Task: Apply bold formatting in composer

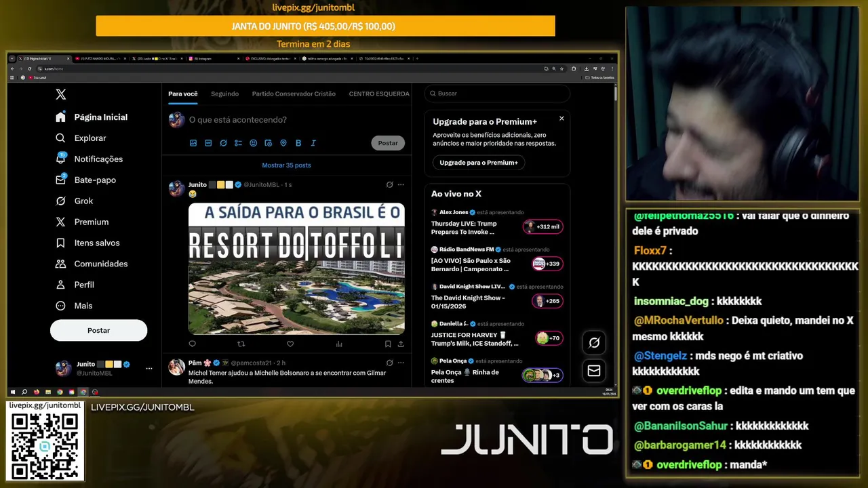Action: (298, 143)
